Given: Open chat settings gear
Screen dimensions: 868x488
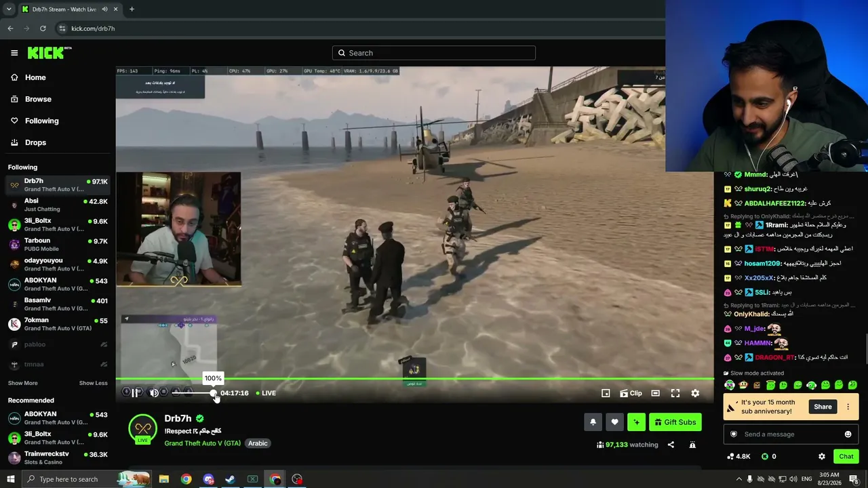Looking at the screenshot, I should pyautogui.click(x=822, y=456).
